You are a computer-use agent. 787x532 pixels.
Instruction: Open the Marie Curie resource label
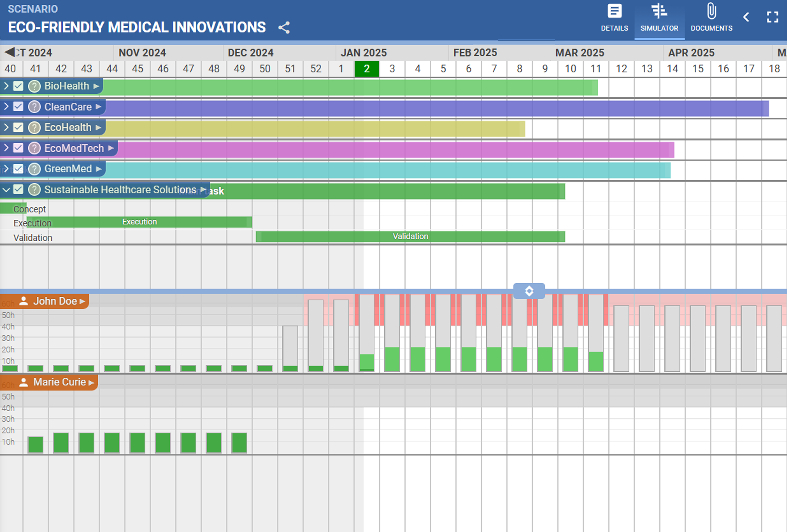point(49,382)
